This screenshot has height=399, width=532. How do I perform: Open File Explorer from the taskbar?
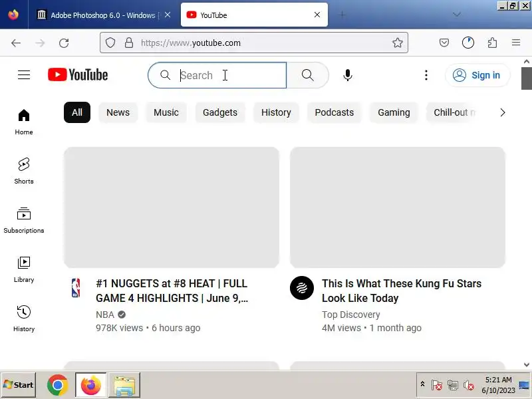pyautogui.click(x=124, y=385)
